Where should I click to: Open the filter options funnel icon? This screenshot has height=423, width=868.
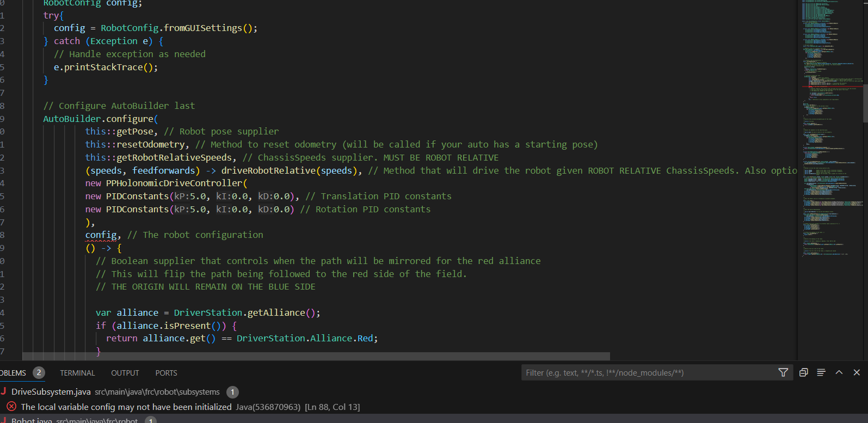click(783, 372)
